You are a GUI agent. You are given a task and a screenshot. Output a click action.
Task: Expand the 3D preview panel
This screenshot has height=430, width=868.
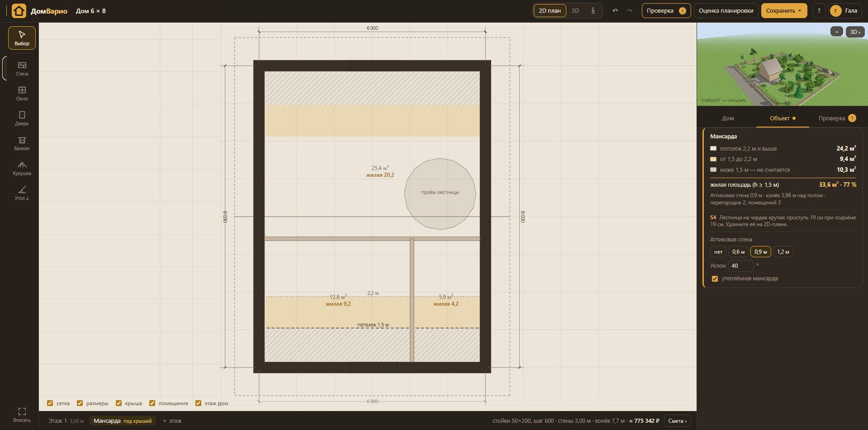855,32
